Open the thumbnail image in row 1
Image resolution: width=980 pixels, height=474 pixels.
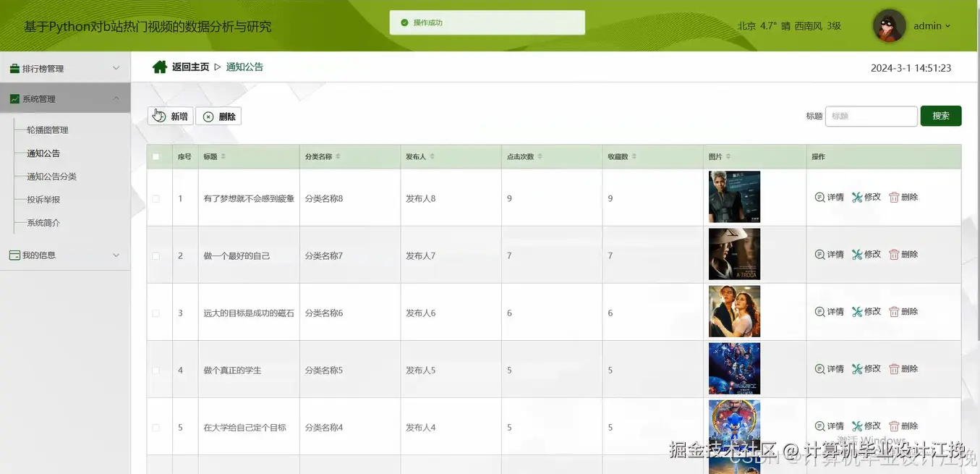734,197
